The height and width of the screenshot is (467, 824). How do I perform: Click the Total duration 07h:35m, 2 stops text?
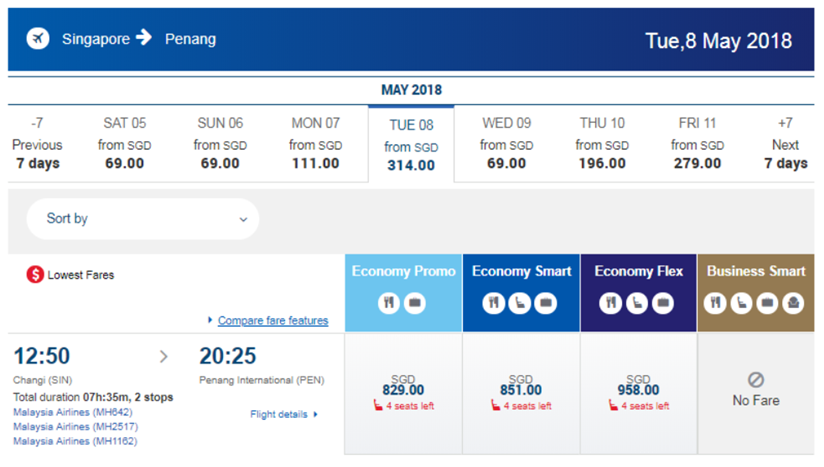click(93, 397)
